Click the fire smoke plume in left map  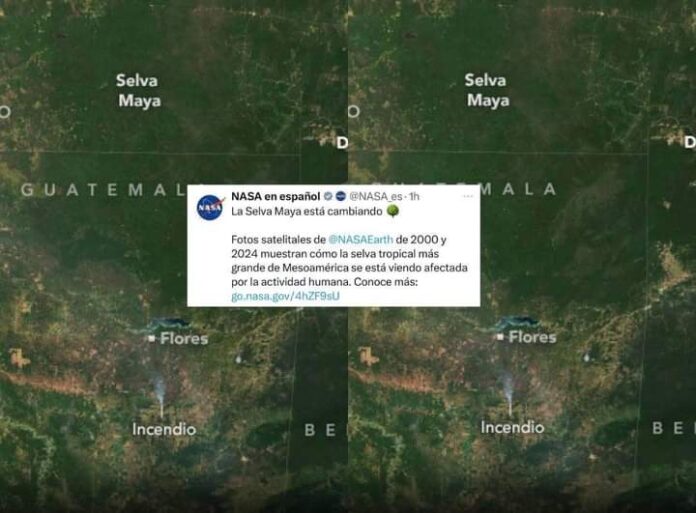pyautogui.click(x=159, y=393)
